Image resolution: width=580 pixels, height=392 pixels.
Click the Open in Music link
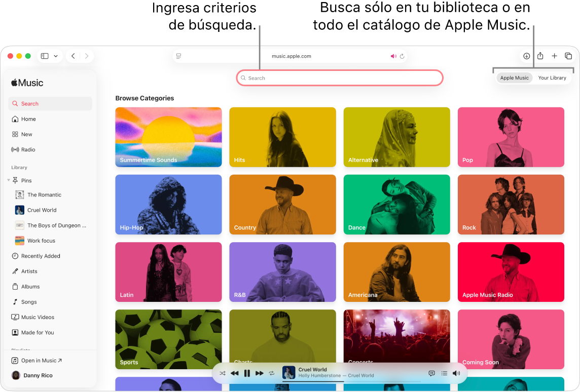[x=37, y=361]
